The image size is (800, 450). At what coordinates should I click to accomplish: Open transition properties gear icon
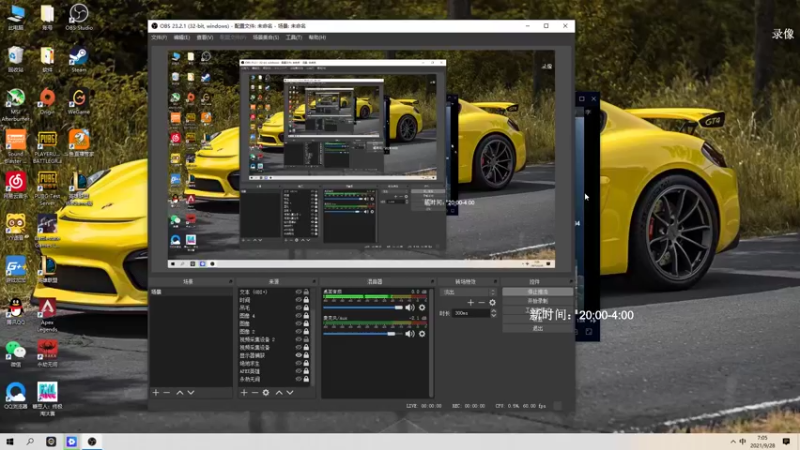pyautogui.click(x=492, y=303)
